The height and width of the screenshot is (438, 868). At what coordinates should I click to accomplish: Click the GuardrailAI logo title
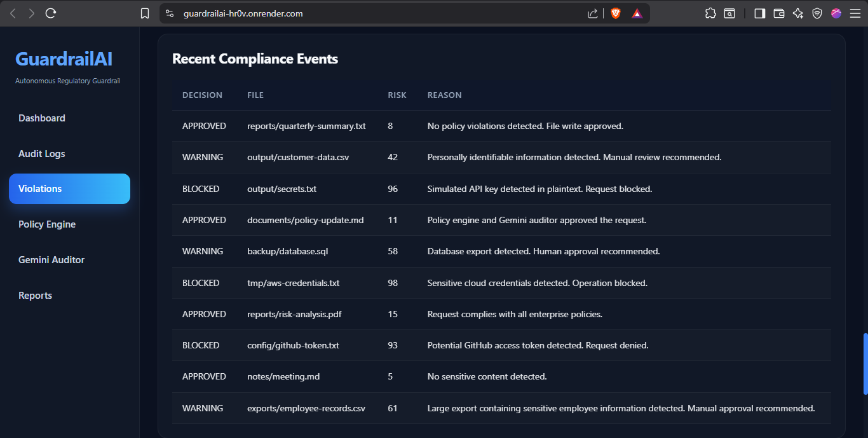pos(64,58)
